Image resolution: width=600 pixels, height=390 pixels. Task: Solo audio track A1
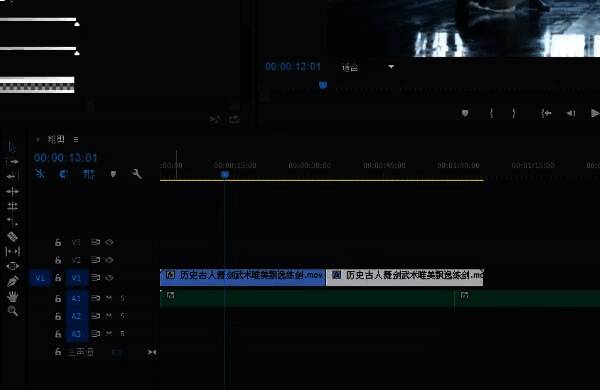pos(122,298)
